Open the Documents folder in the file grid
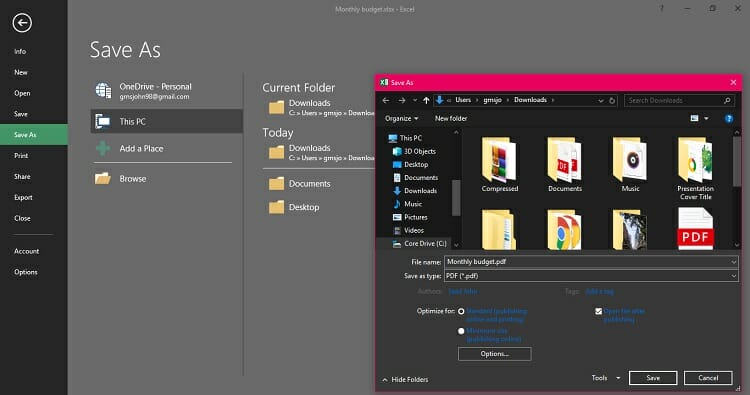 click(x=565, y=165)
